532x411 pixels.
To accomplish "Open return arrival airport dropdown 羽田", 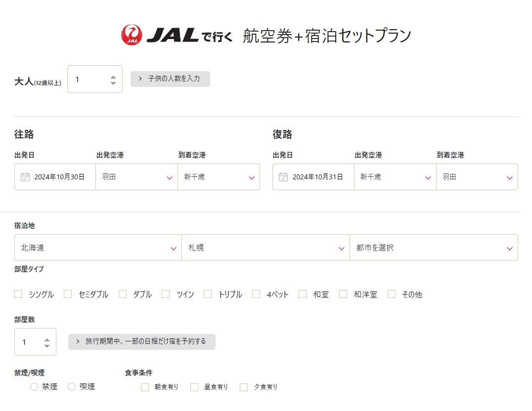I will (477, 177).
